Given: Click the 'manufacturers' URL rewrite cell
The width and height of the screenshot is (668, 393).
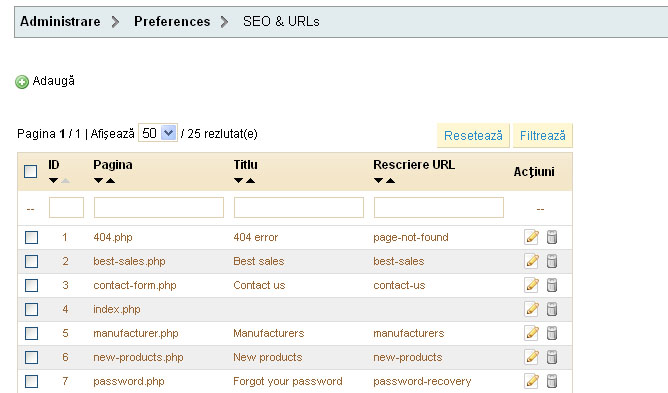Looking at the screenshot, I should (x=409, y=333).
